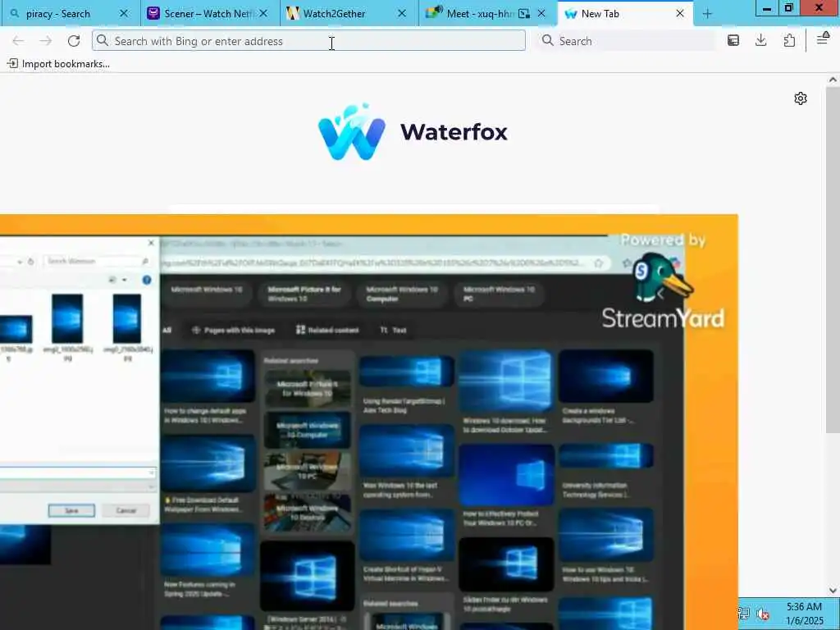The image size is (840, 630).
Task: Click the network icon in the system tray
Action: pos(743,614)
